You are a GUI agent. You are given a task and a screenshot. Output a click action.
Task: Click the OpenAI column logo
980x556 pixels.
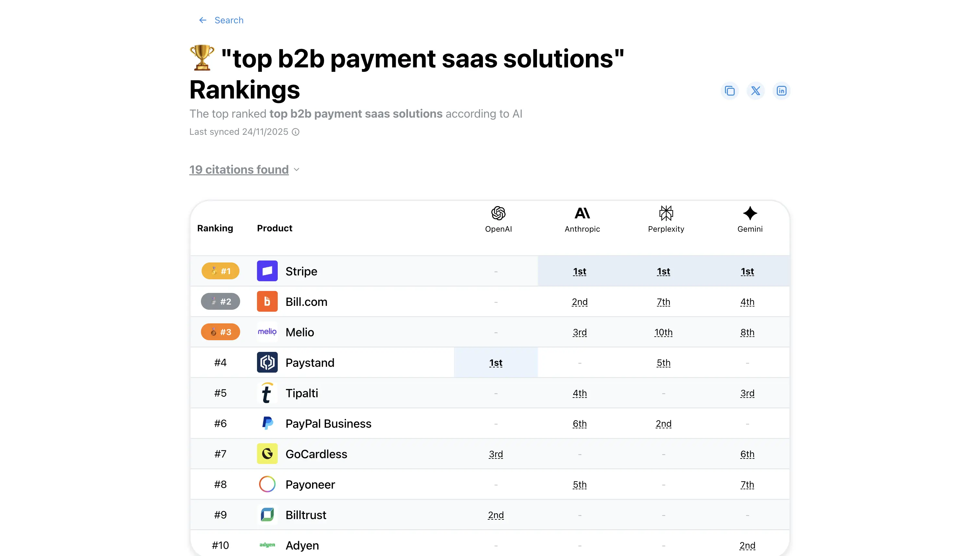(498, 213)
